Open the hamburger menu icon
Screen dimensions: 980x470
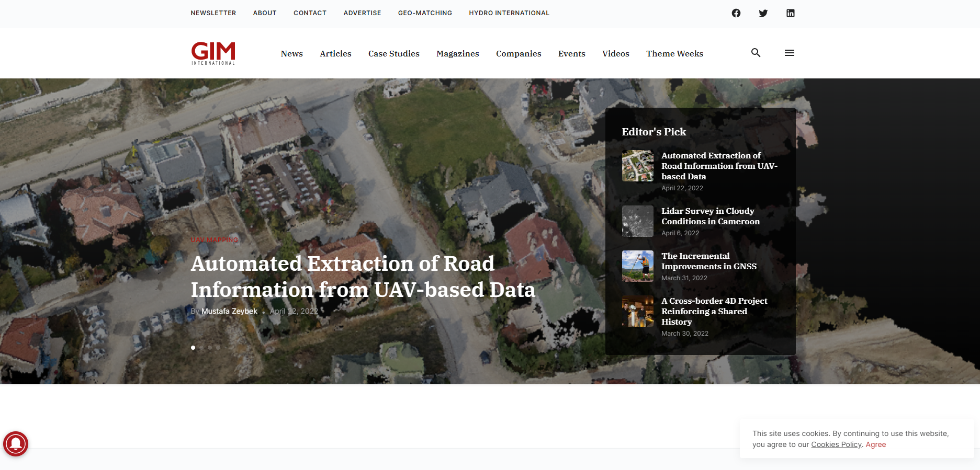pos(789,53)
